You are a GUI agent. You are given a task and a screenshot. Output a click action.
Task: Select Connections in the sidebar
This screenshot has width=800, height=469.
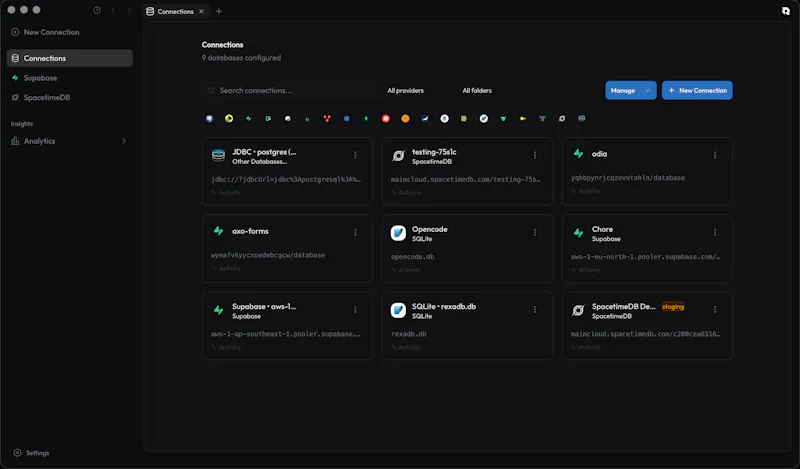[69, 58]
